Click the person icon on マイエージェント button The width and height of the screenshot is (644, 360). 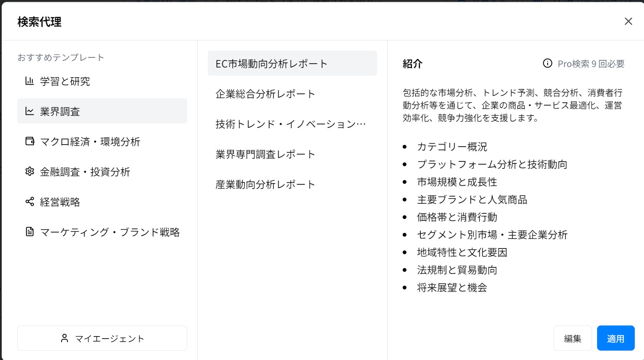[65, 338]
